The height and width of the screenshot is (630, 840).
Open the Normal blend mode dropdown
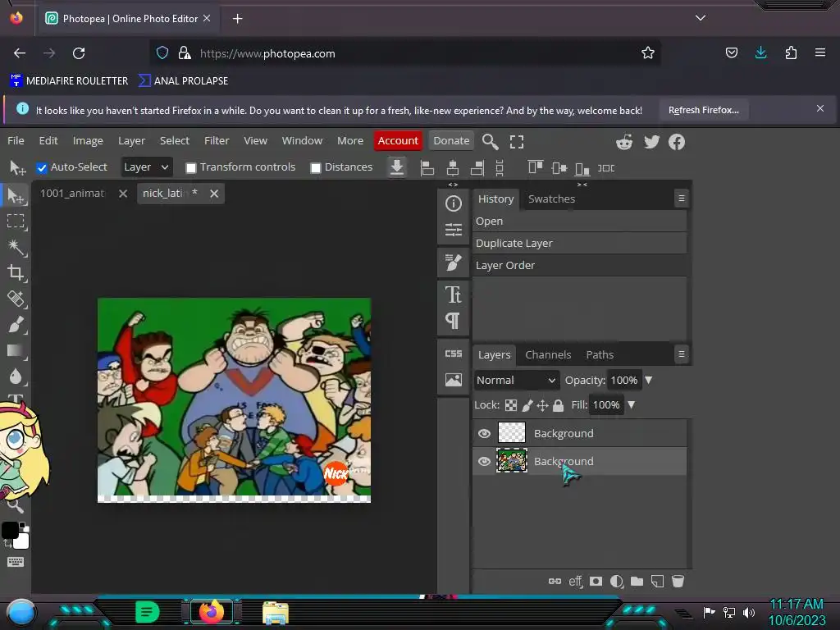516,381
